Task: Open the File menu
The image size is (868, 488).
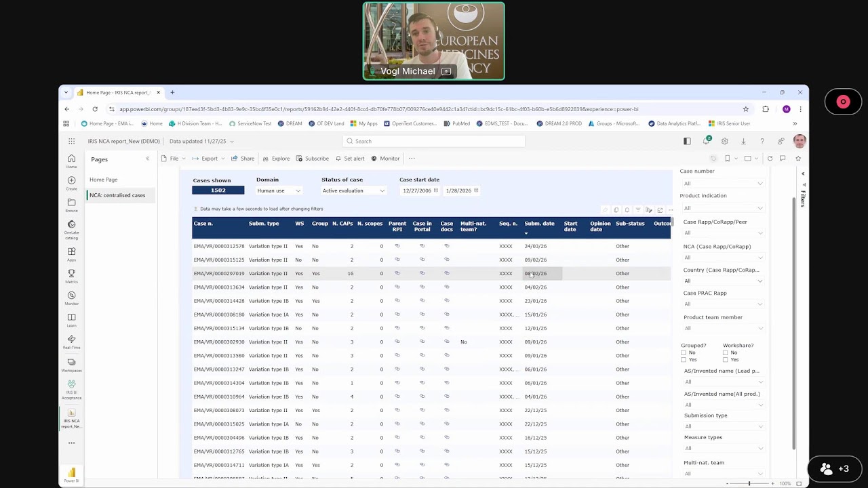Action: coord(174,159)
